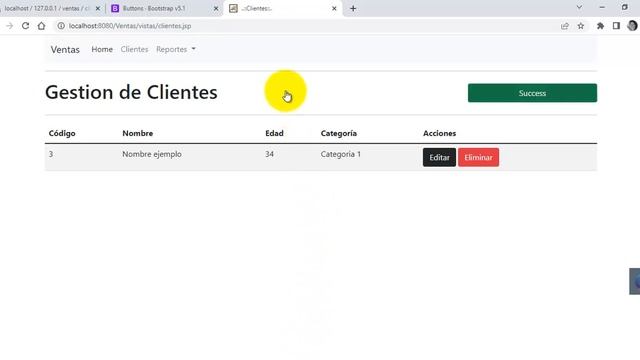Viewport: 640px width, 360px height.
Task: Bookmark this page with the star icon
Action: pos(581,26)
